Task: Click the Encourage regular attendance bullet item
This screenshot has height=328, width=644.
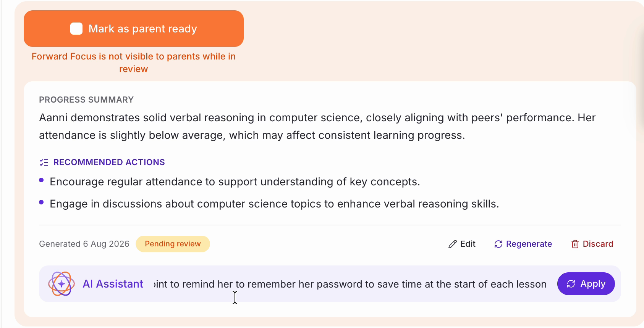Action: coord(235,182)
